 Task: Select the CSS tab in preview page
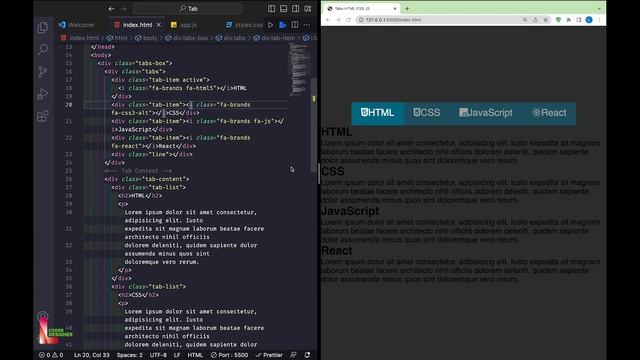[427, 113]
